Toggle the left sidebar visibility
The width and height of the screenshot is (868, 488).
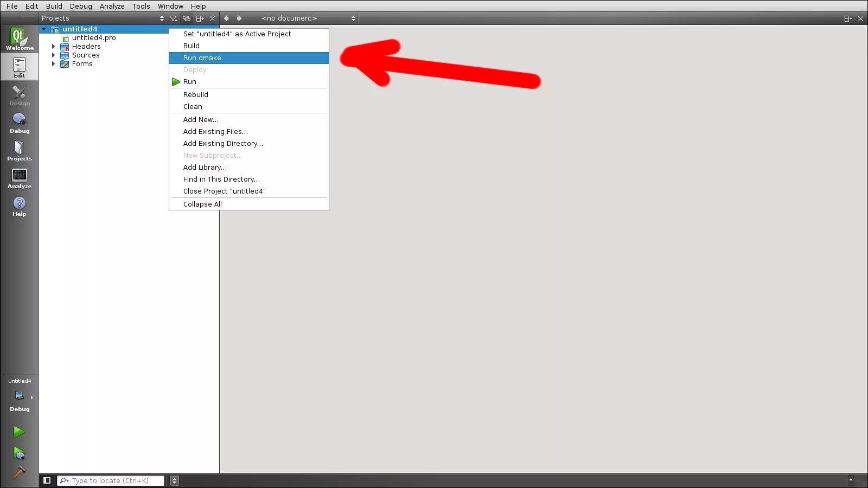pyautogui.click(x=47, y=480)
